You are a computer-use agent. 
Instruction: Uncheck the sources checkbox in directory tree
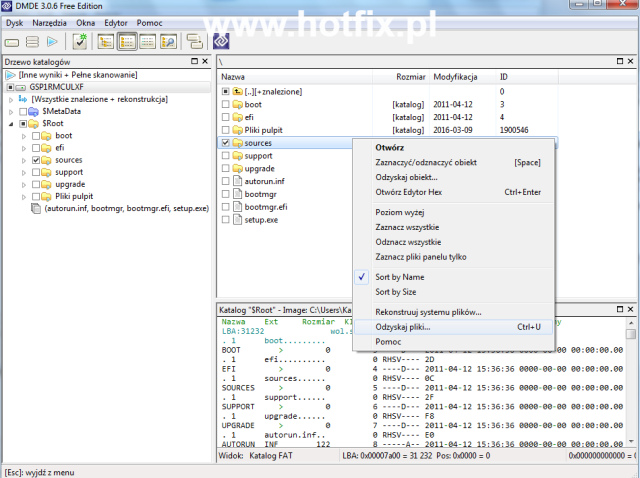tap(36, 160)
